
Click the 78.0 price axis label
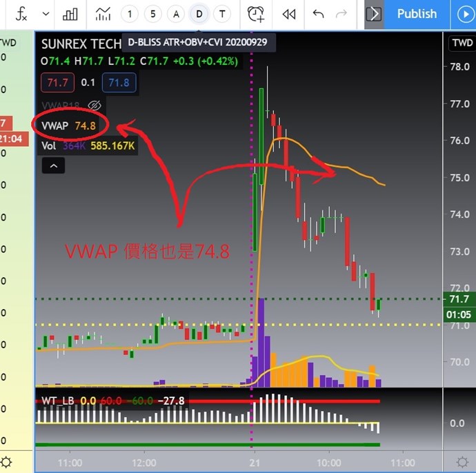[459, 67]
